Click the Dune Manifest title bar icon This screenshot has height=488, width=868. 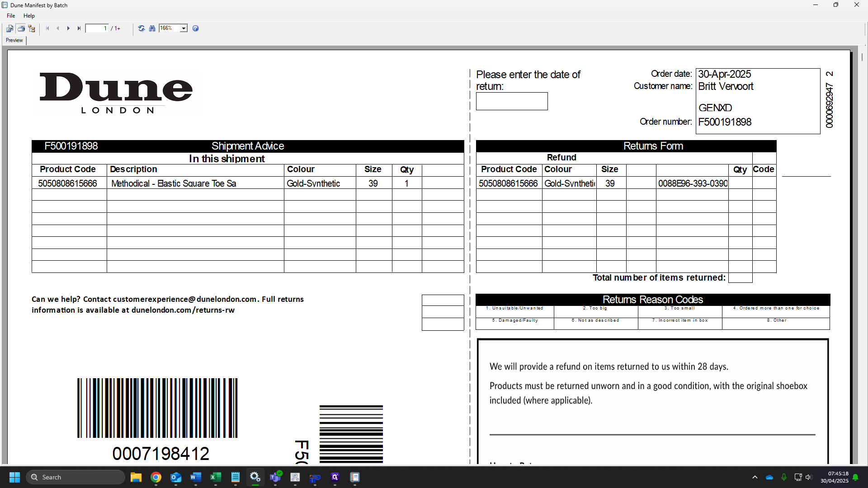(x=5, y=5)
